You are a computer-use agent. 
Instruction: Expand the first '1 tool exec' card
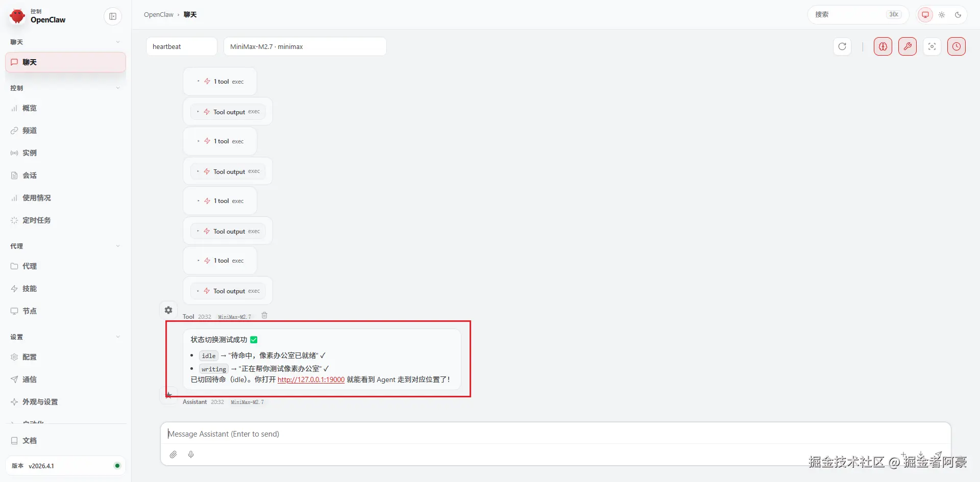point(220,82)
